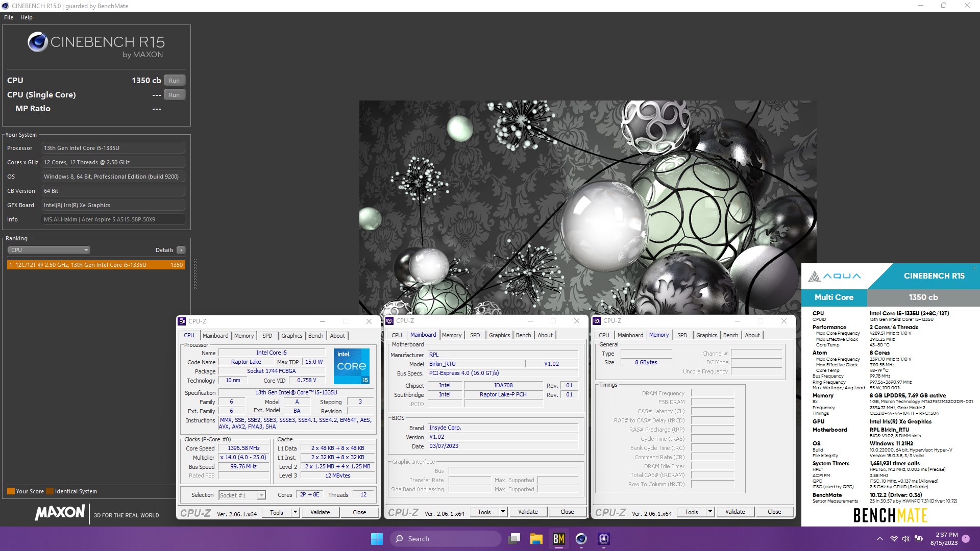Click the Cinebench logo icon

coord(38,42)
